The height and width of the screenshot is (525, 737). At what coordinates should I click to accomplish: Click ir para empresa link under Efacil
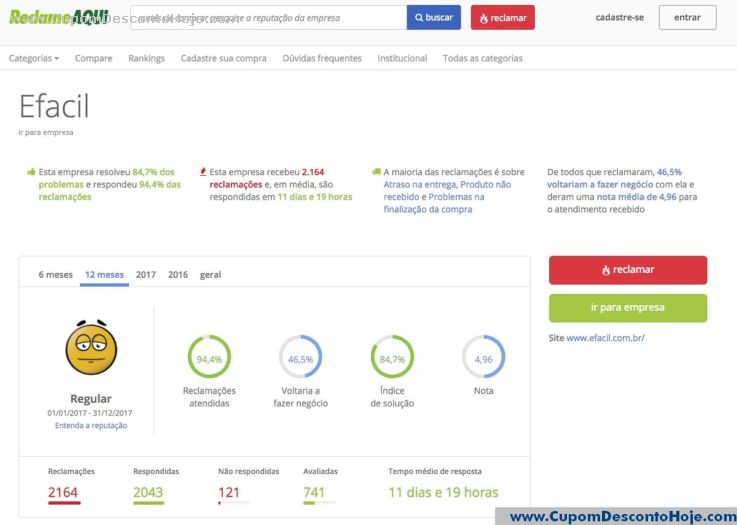(x=46, y=133)
